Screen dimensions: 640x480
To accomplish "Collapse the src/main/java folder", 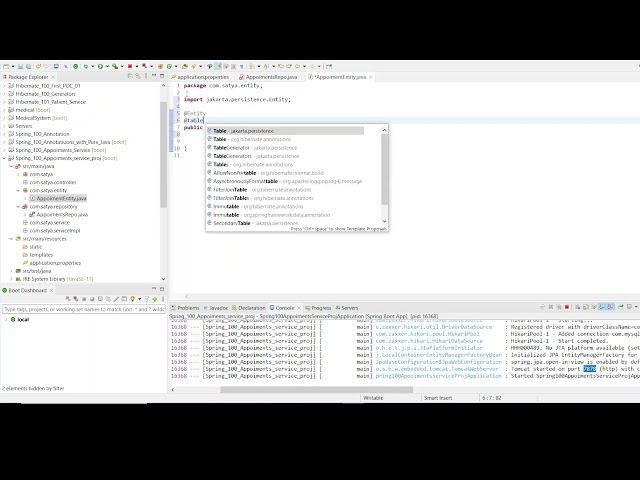I will pos(11,166).
